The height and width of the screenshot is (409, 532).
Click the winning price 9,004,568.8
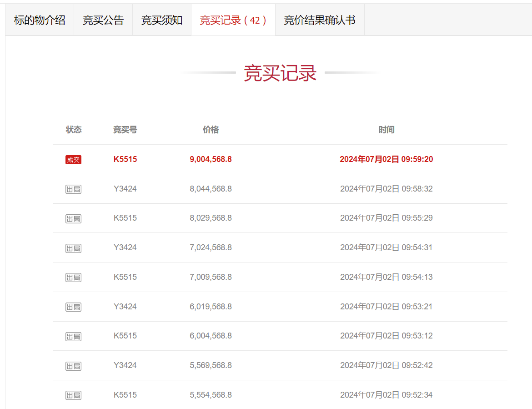tap(211, 159)
